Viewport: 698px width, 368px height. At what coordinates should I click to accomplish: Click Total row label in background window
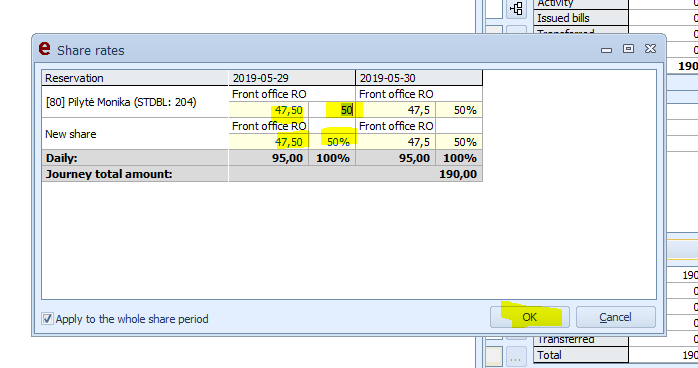[581, 355]
